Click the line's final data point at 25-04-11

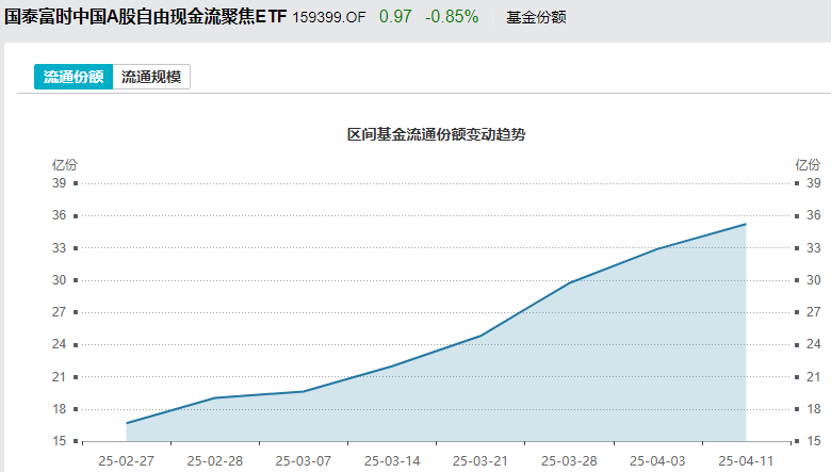tap(746, 224)
